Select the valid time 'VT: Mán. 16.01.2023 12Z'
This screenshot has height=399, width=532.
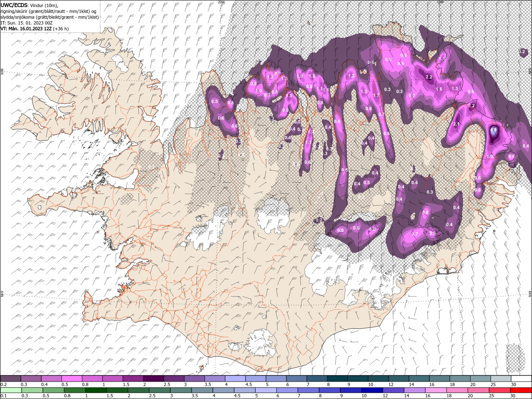[26, 29]
